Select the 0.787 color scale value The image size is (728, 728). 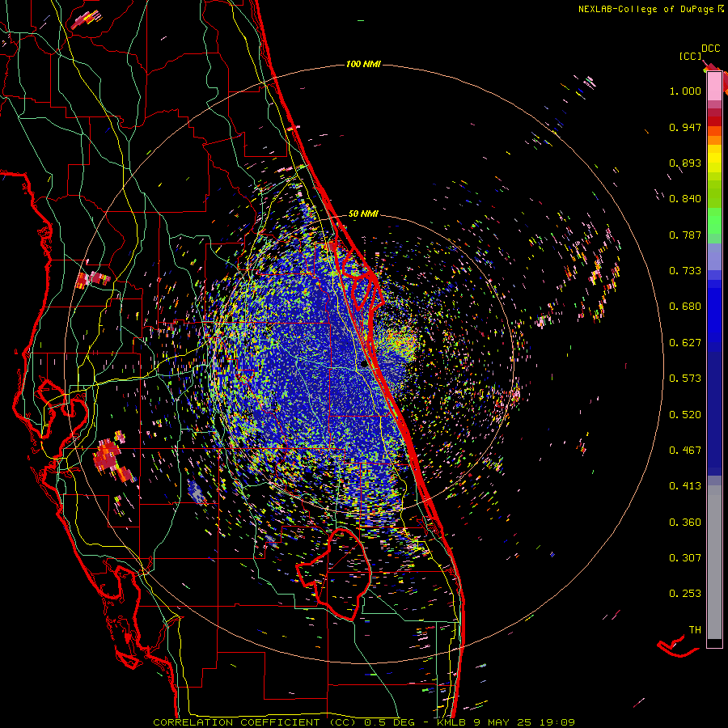(x=685, y=235)
